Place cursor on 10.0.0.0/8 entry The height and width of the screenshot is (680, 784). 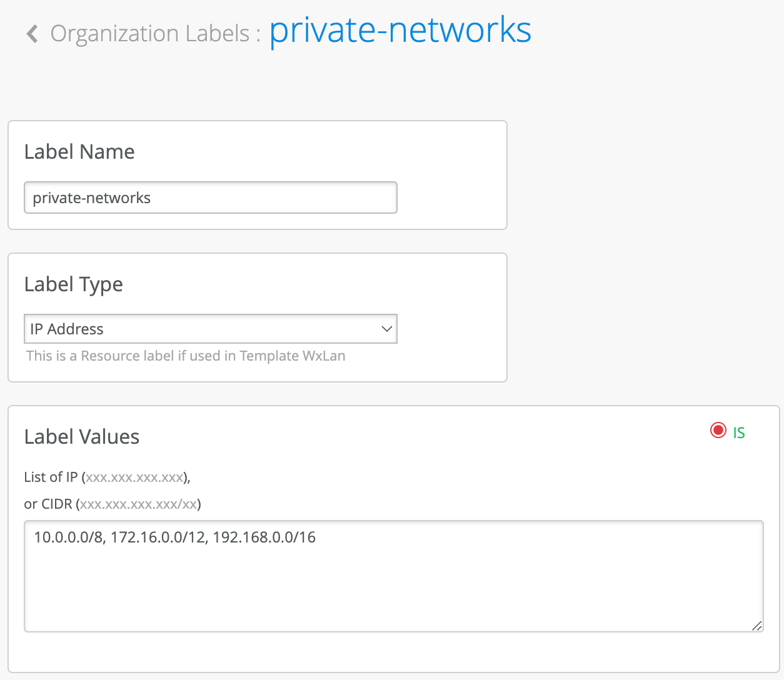point(68,537)
